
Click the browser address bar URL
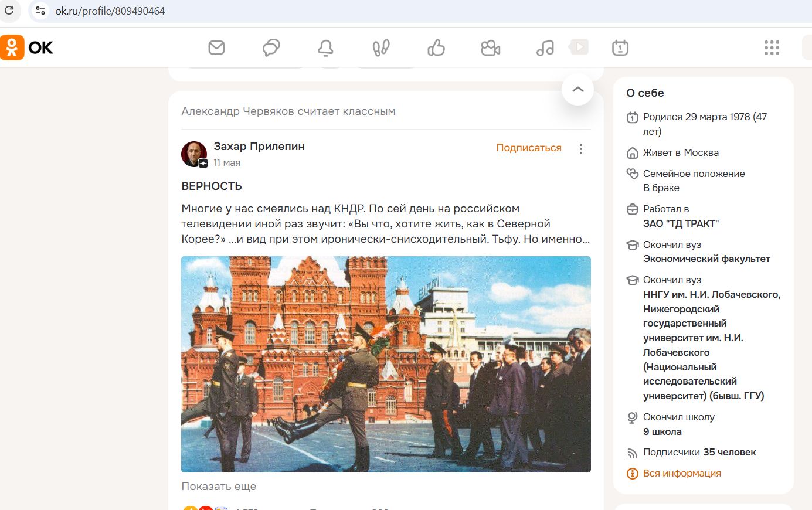(110, 11)
